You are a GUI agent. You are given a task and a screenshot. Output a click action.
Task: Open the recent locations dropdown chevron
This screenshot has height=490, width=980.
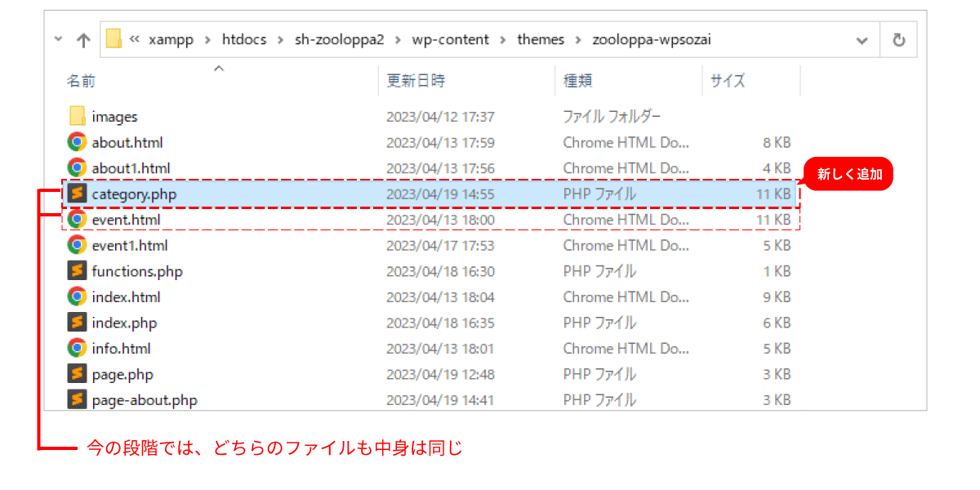(x=58, y=39)
